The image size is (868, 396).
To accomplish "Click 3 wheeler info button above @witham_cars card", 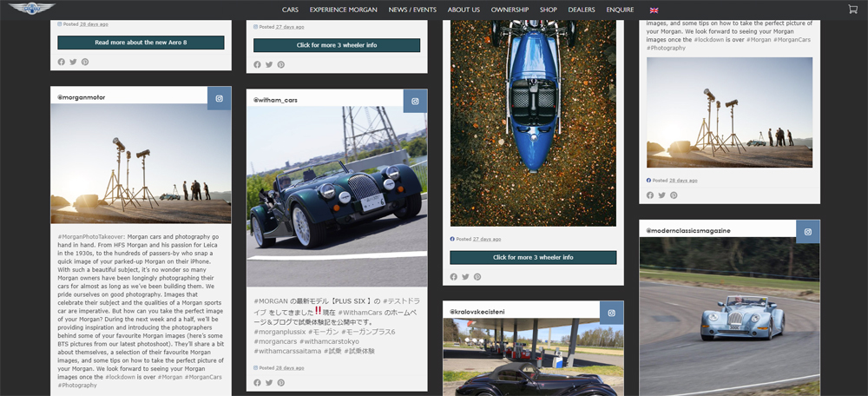I will tap(337, 45).
